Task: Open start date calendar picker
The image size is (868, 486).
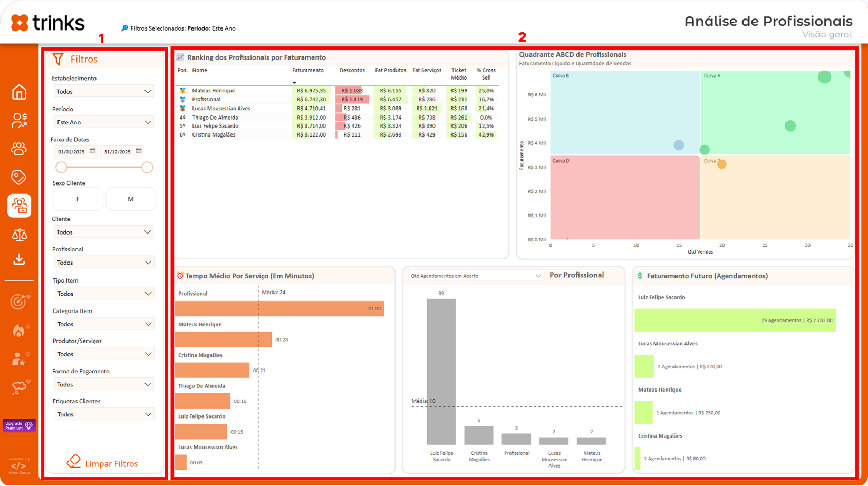Action: click(93, 151)
